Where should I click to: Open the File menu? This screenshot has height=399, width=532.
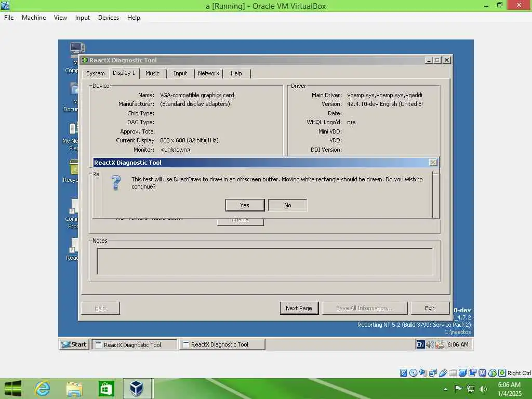coord(9,18)
